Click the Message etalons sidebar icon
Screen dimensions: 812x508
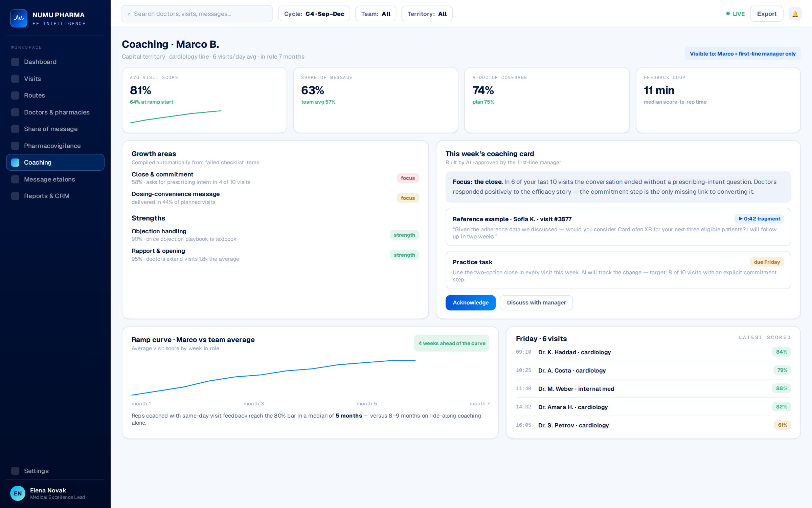[15, 179]
